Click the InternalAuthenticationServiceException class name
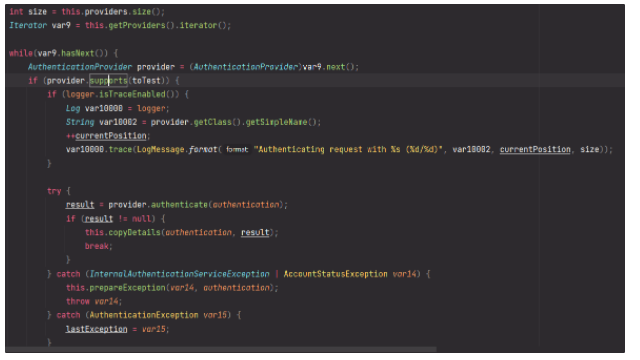This screenshot has width=640, height=360. 179,274
